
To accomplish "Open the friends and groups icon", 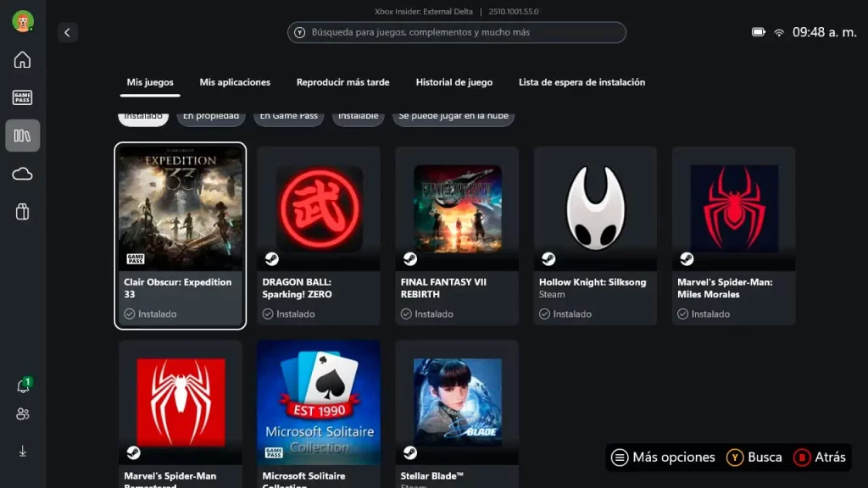I will pos(22,414).
